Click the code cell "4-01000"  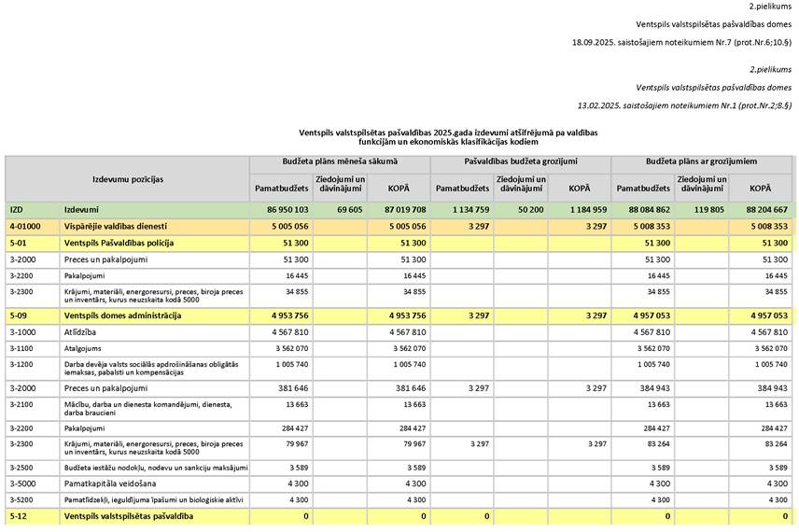point(23,226)
